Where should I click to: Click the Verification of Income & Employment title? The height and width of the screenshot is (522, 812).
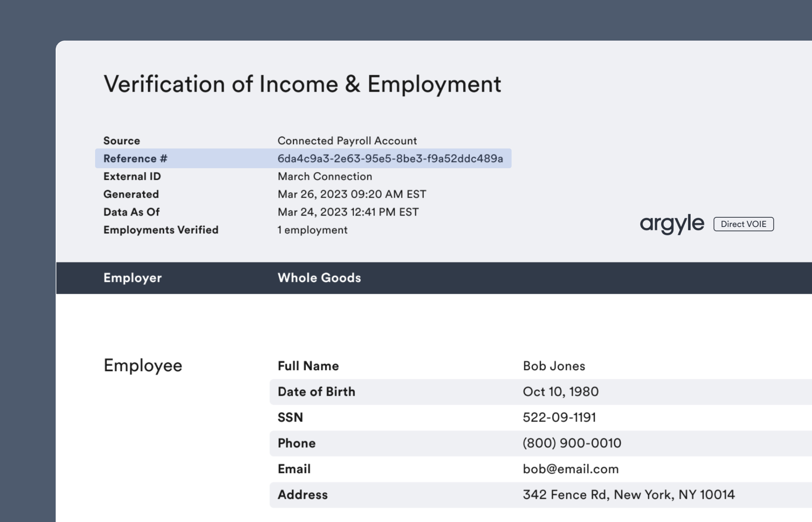click(303, 84)
